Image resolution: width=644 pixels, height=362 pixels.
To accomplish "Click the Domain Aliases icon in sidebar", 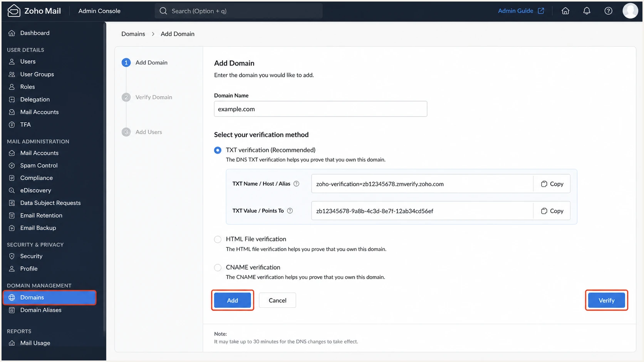I will coord(12,310).
